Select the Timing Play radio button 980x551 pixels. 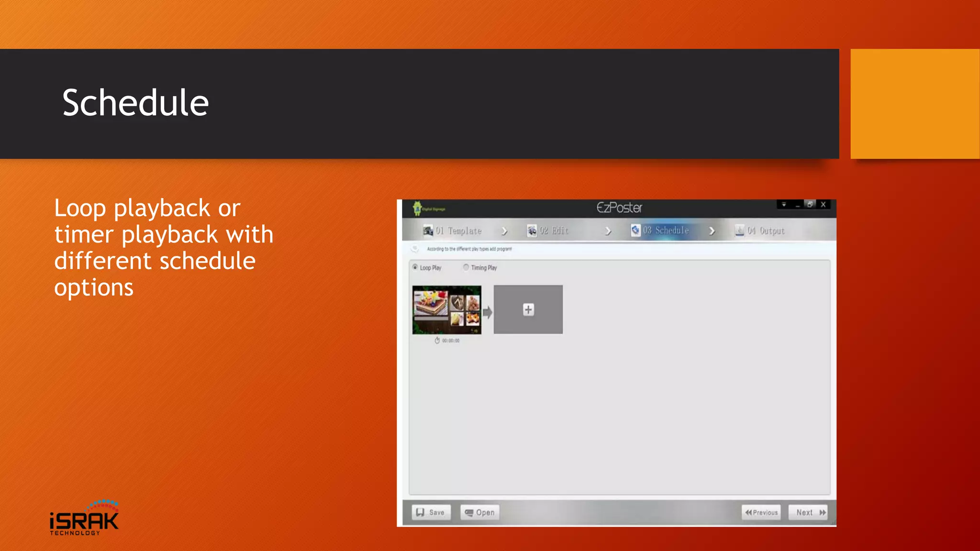click(466, 267)
